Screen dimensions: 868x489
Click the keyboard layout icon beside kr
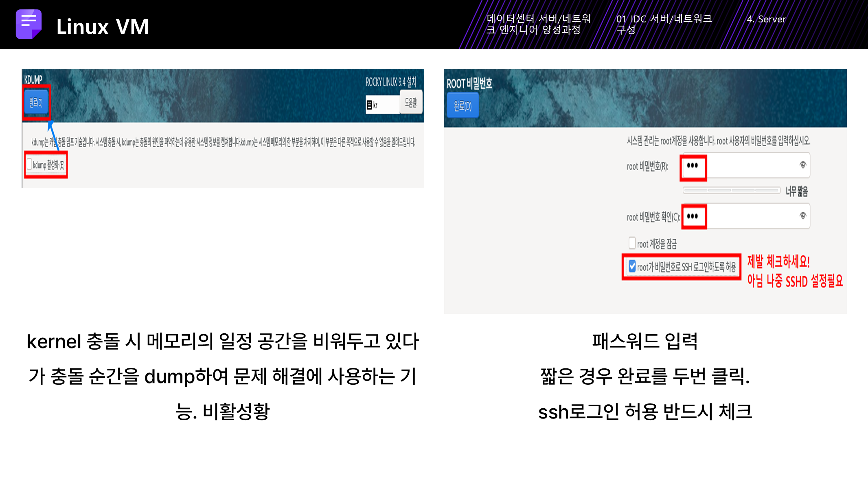pos(369,105)
